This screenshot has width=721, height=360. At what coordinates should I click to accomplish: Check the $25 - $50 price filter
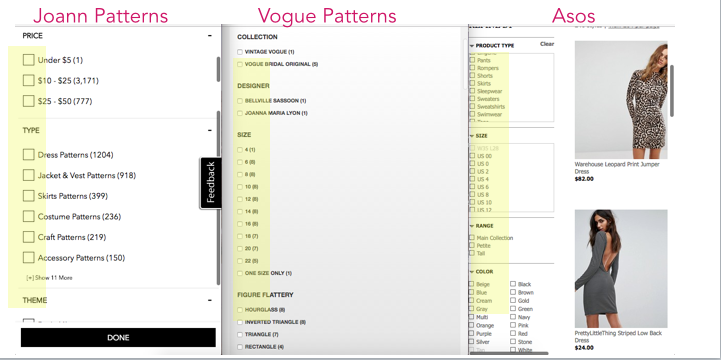[29, 101]
